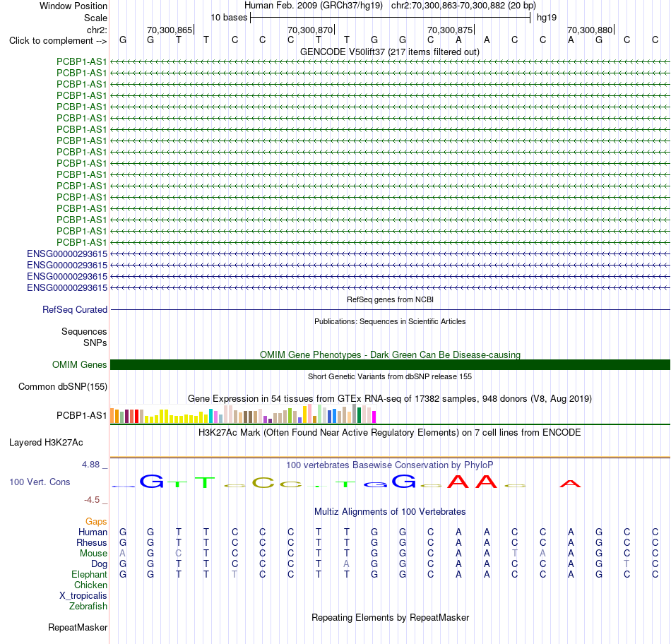Viewport: 671px width, 644px height.
Task: Open the 100 Vert. Cons track label
Action: click(40, 482)
